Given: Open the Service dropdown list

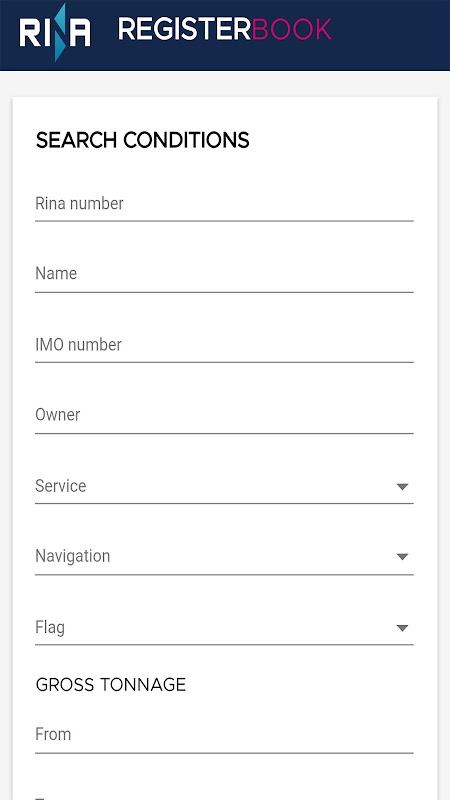Looking at the screenshot, I should [224, 487].
